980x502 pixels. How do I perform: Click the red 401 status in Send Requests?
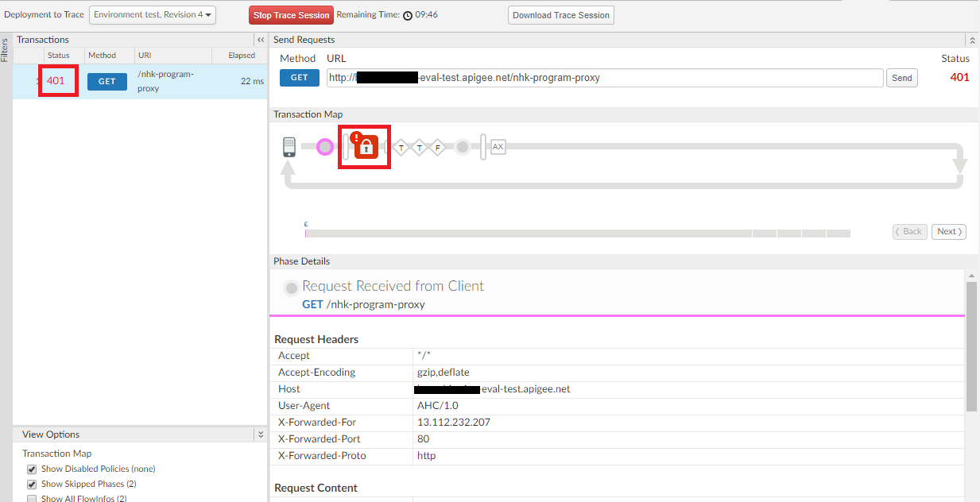click(959, 78)
